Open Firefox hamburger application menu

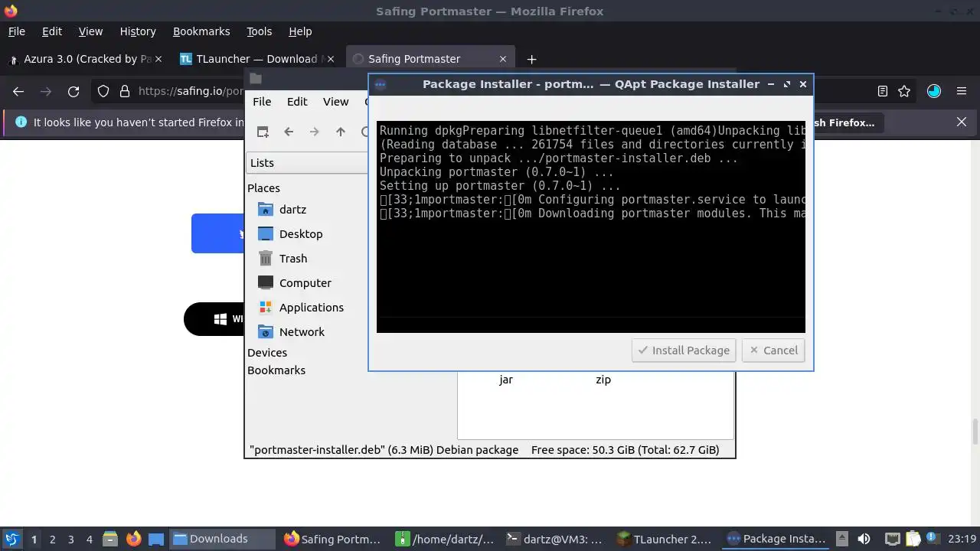coord(962,91)
